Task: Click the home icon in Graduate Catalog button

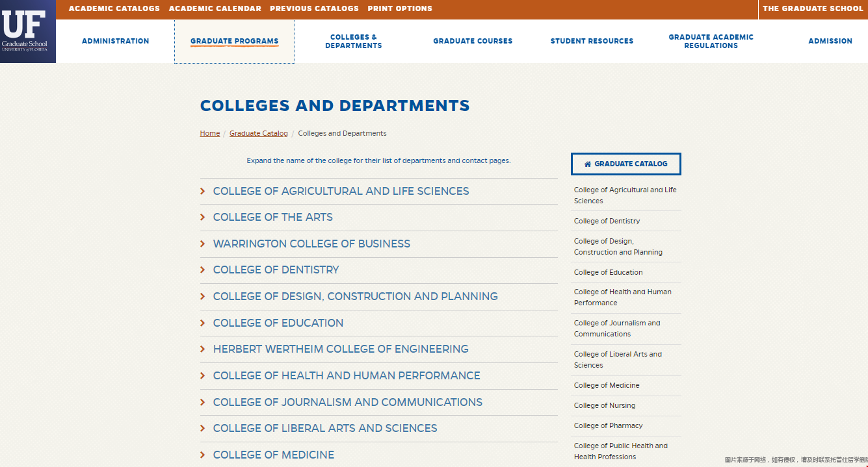Action: point(588,164)
